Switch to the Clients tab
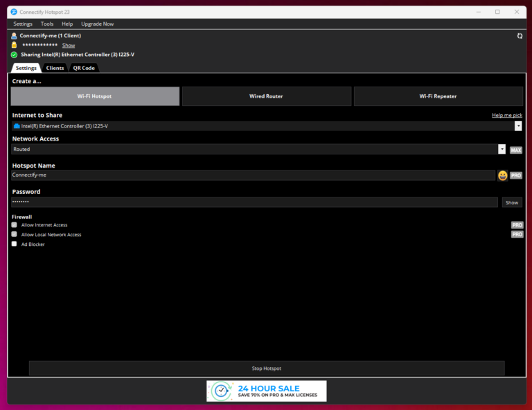Image resolution: width=532 pixels, height=410 pixels. click(x=55, y=68)
